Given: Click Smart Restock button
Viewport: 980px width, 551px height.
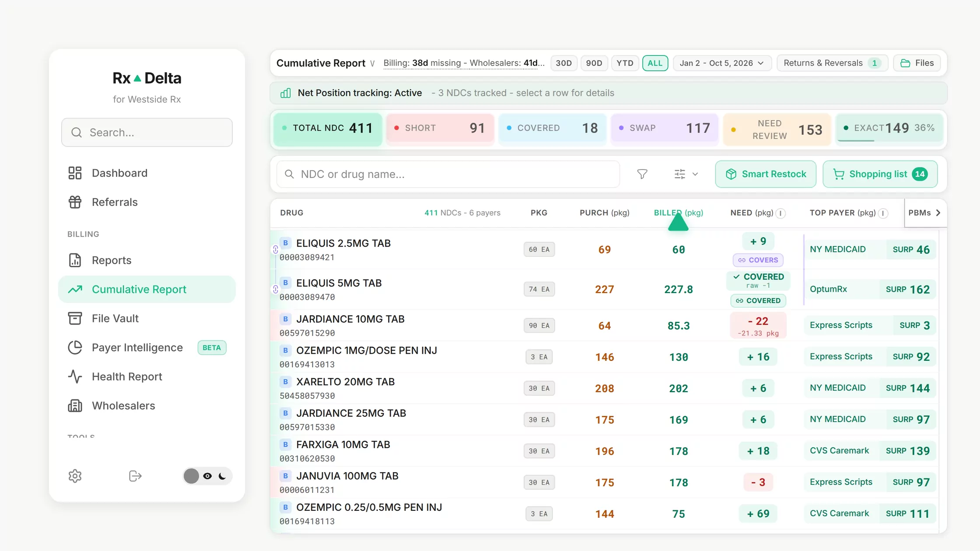Looking at the screenshot, I should 766,174.
